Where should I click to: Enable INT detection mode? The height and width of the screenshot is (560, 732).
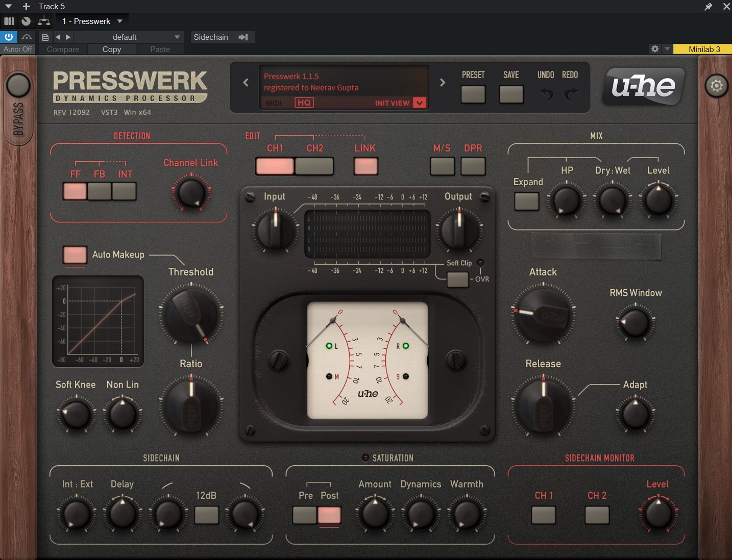coord(124,191)
